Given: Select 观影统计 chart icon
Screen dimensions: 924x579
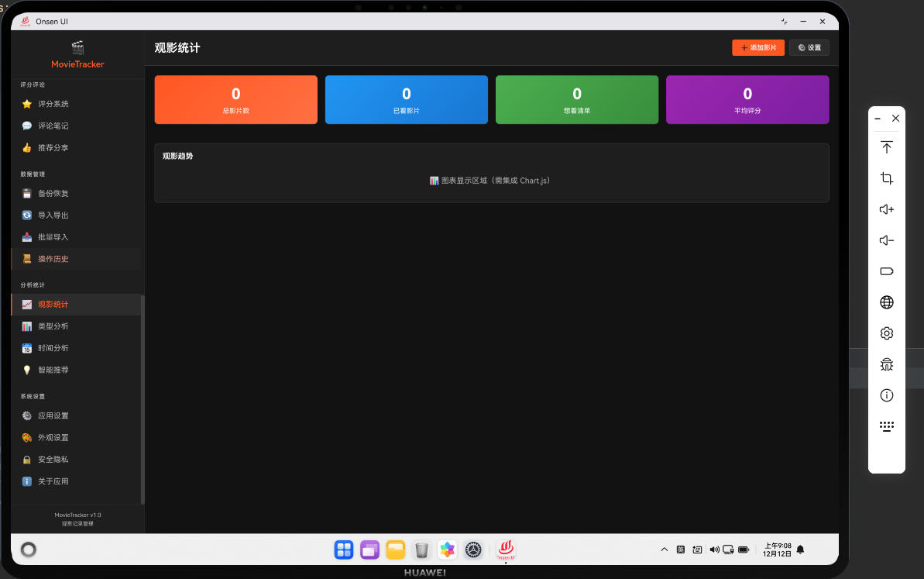Looking at the screenshot, I should pos(26,305).
